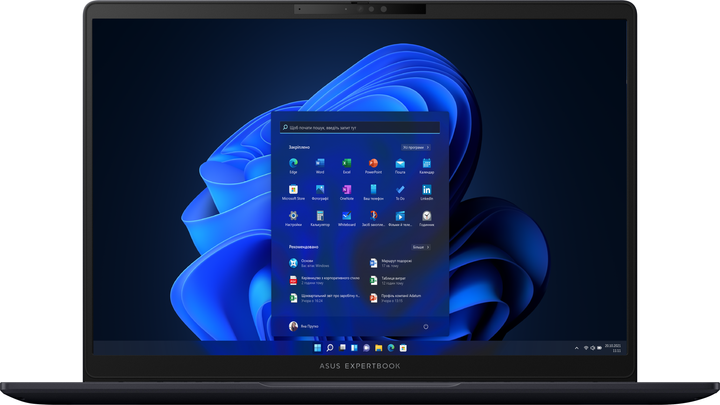Open Edge from pinned apps
Screen dimensions: 720x405
[294, 163]
